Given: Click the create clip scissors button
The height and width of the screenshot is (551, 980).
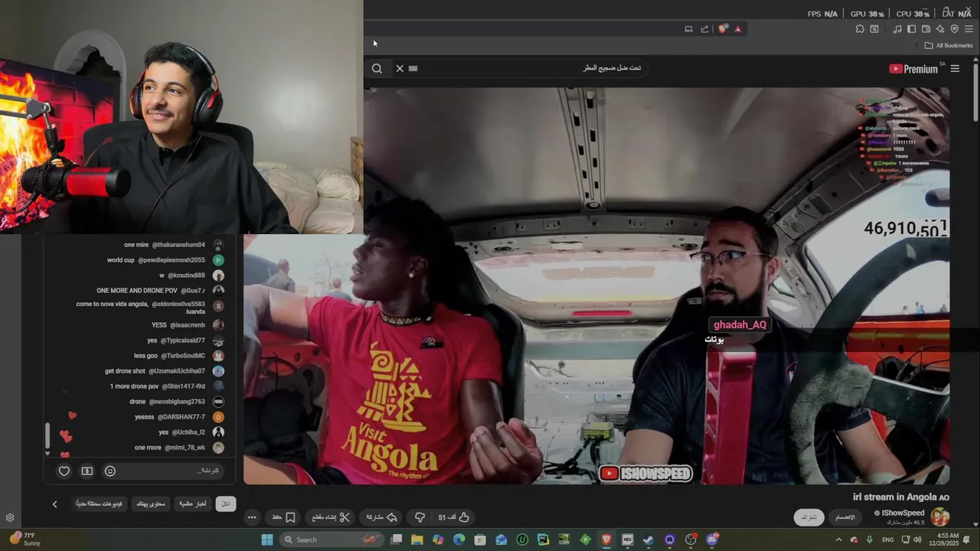Looking at the screenshot, I should [331, 517].
